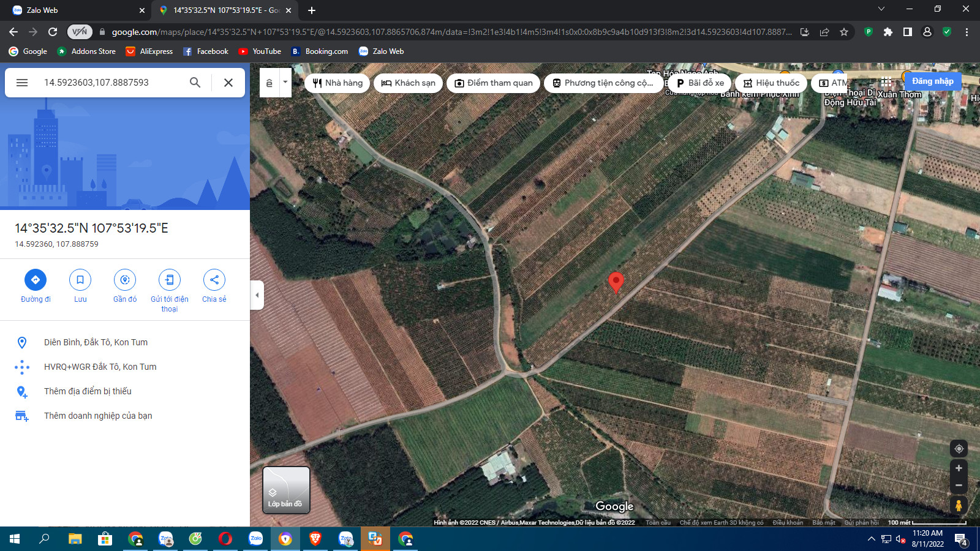Select the Khách sạn category chip
The width and height of the screenshot is (980, 551).
(408, 83)
